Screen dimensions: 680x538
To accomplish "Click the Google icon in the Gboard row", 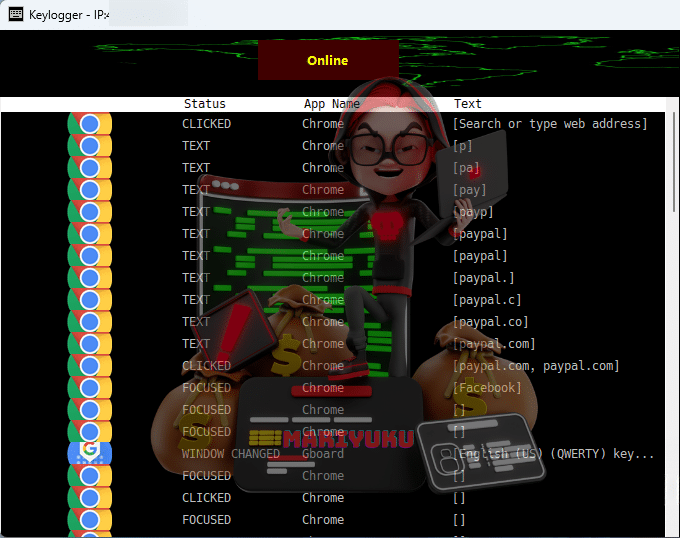I will (89, 453).
